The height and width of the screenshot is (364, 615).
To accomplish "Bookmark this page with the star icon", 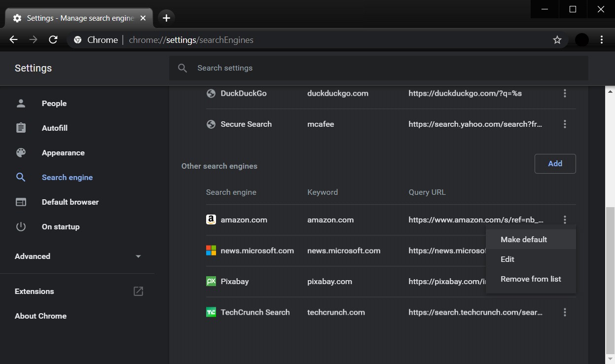I will tap(557, 39).
